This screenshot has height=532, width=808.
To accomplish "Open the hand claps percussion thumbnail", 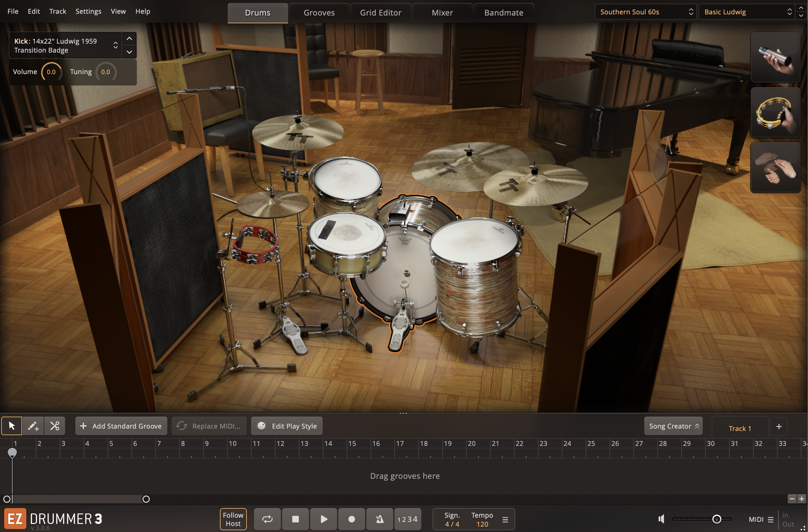I will point(775,168).
